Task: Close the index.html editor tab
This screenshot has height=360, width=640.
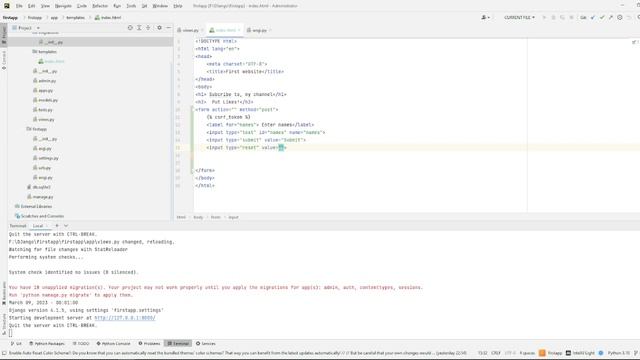Action: pos(239,30)
